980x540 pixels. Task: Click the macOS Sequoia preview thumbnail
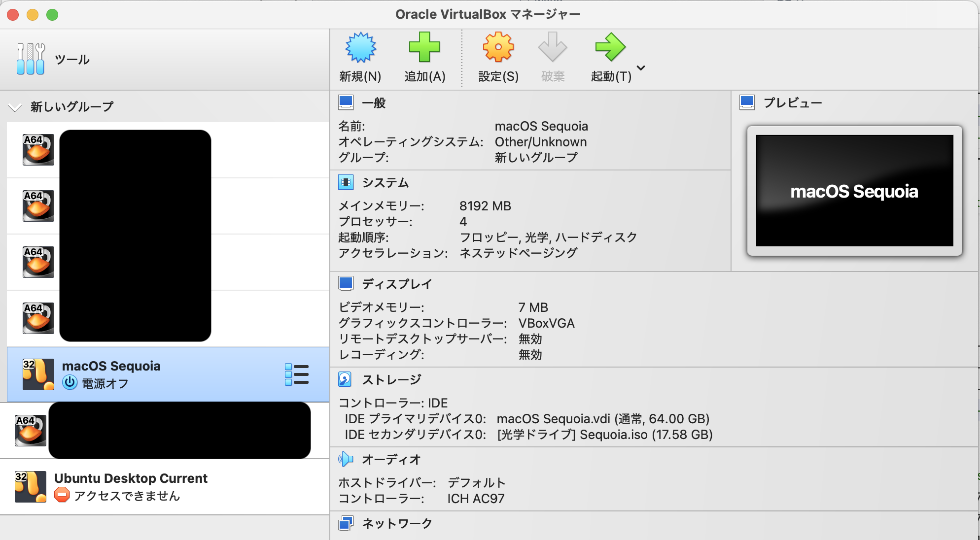(854, 191)
